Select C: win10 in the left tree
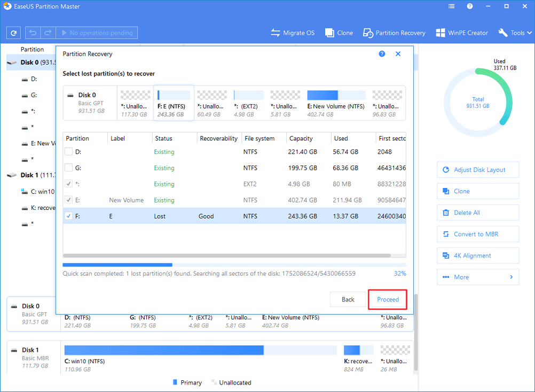This screenshot has height=392, width=535. (37, 191)
